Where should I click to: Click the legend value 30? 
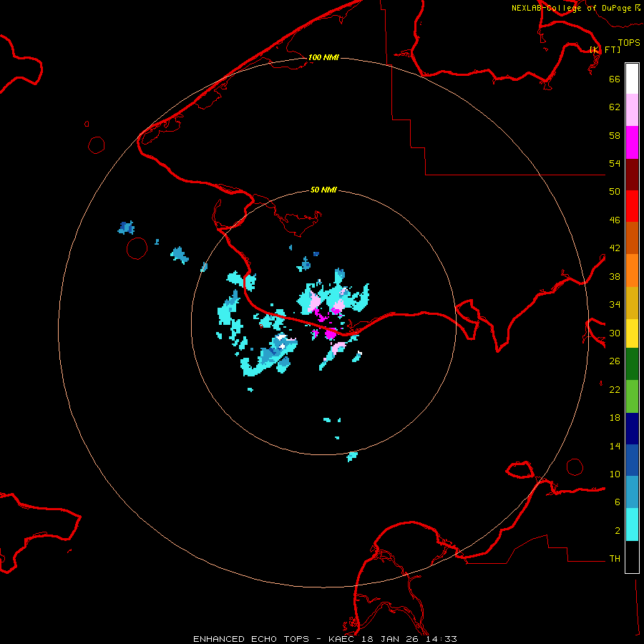(x=615, y=333)
